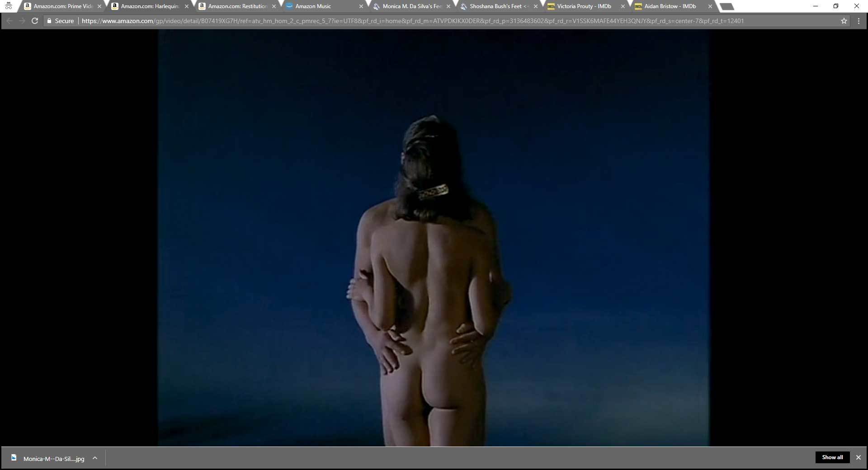Open a new browser tab
Image resolution: width=868 pixels, height=470 pixels.
click(726, 6)
